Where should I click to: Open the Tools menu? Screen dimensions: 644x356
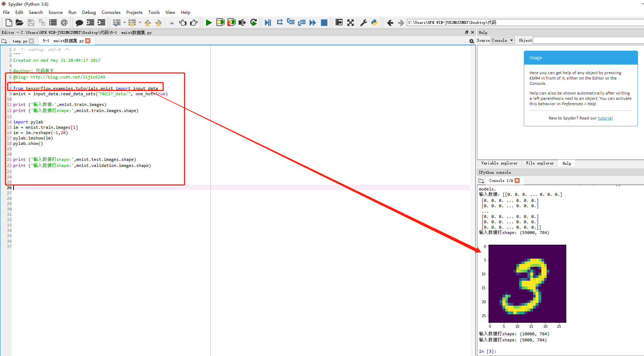[x=154, y=12]
